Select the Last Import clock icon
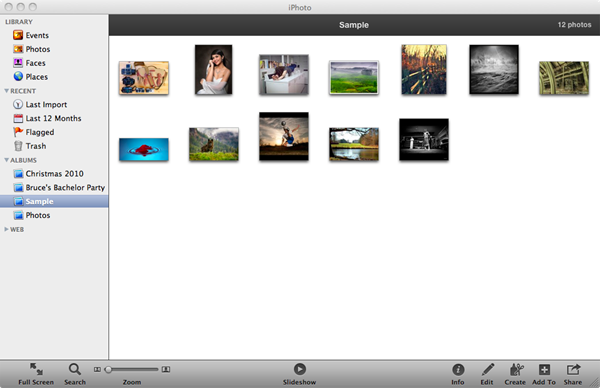600x388 pixels. coord(18,104)
